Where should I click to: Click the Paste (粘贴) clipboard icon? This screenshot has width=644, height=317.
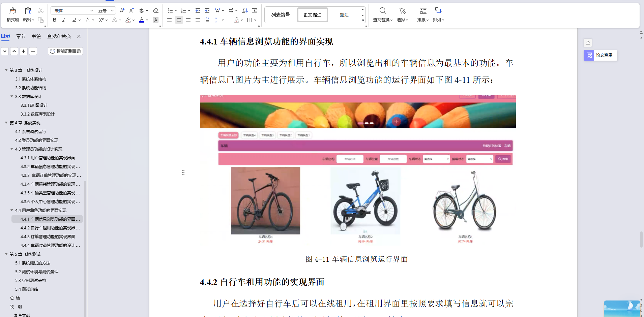click(x=28, y=11)
